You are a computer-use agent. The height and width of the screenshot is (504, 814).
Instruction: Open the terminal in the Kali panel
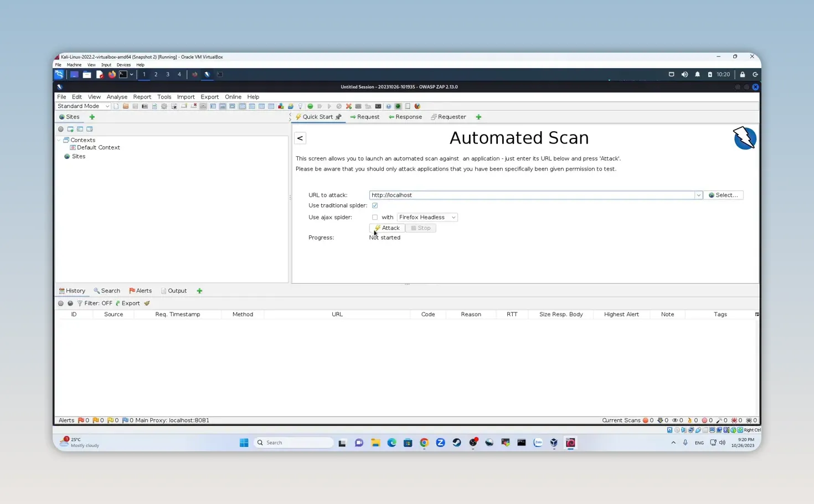pos(123,74)
